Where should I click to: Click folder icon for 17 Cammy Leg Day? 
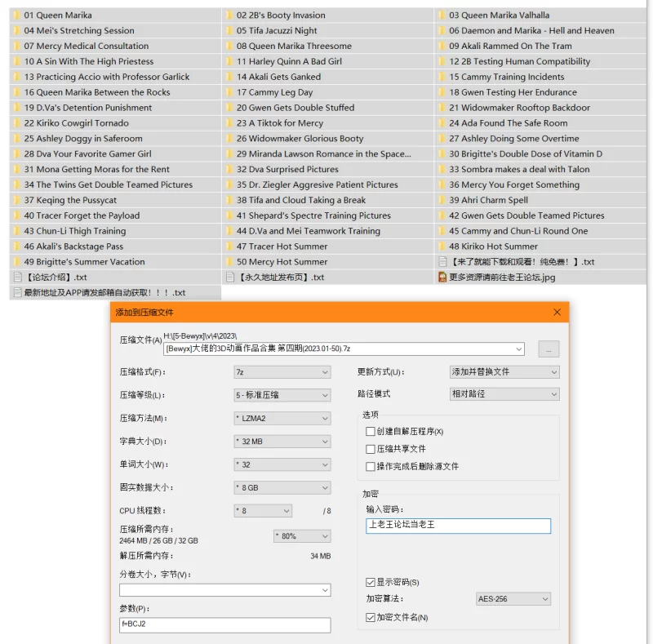229,92
